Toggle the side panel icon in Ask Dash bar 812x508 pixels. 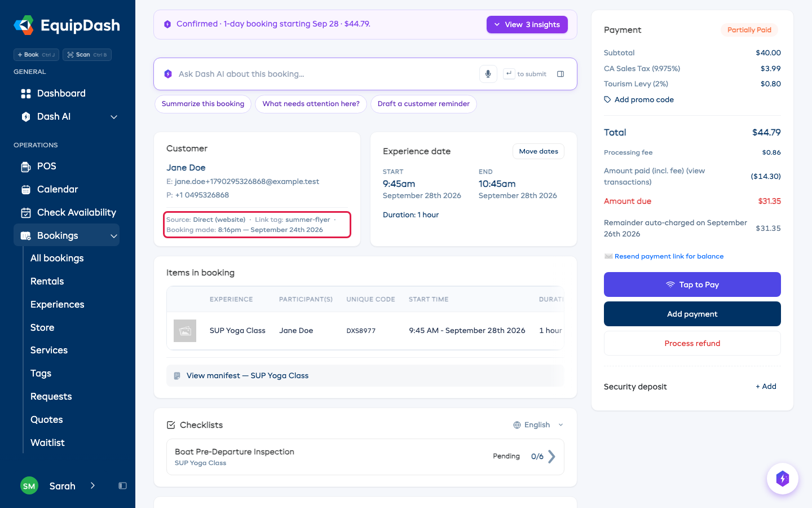tap(561, 74)
